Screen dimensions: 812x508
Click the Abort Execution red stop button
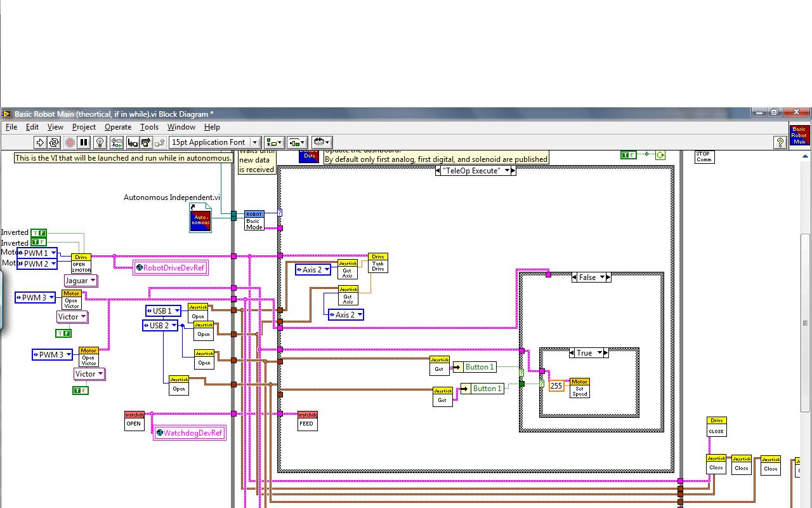[x=70, y=142]
